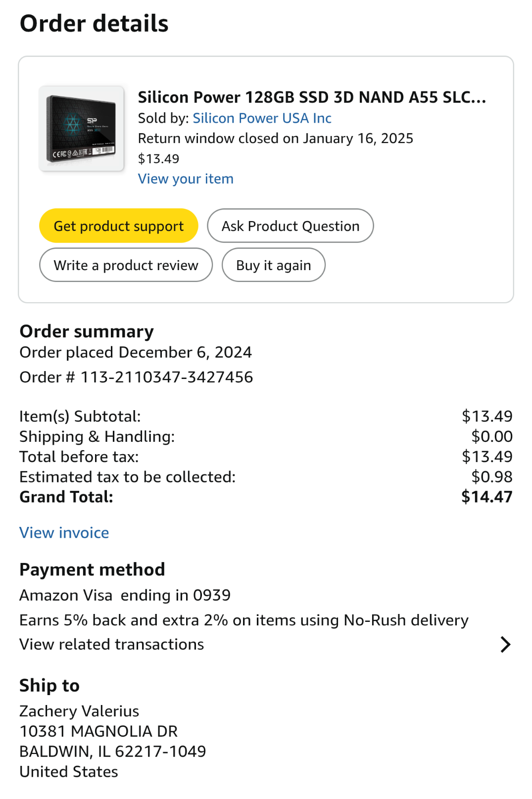Click the Amazon Visa ending in 0939 text

(x=125, y=595)
